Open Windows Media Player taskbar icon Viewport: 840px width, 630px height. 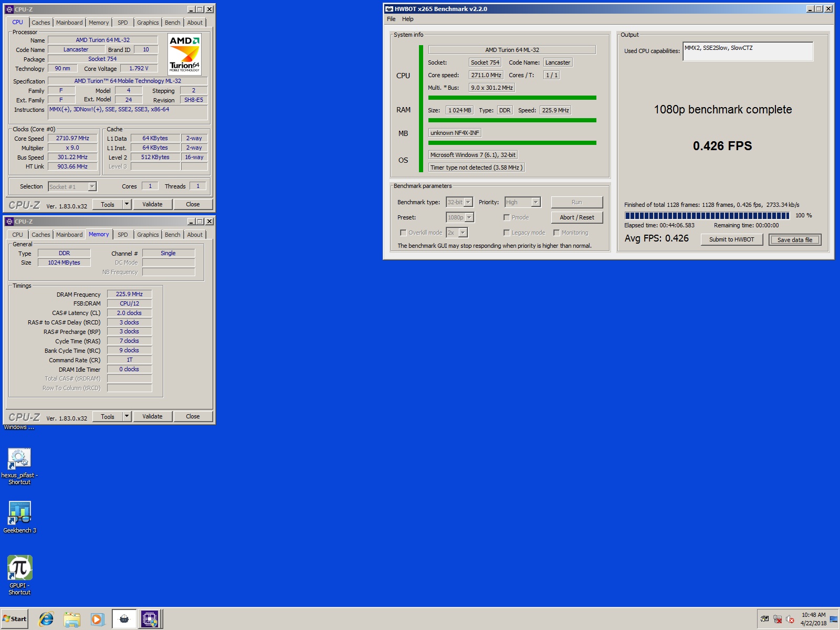97,619
